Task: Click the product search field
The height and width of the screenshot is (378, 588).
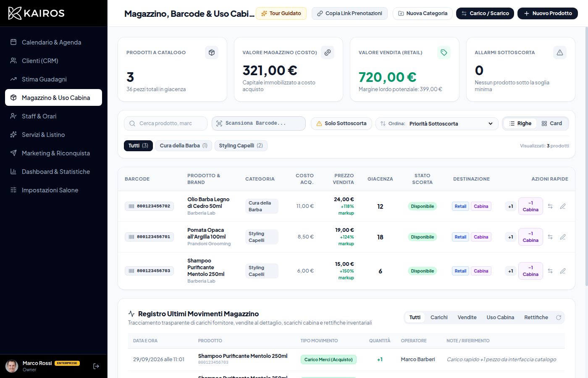Action: 165,123
